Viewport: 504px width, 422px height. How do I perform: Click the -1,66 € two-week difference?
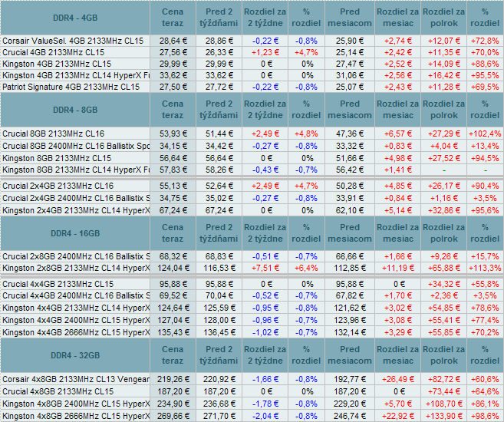click(x=265, y=379)
